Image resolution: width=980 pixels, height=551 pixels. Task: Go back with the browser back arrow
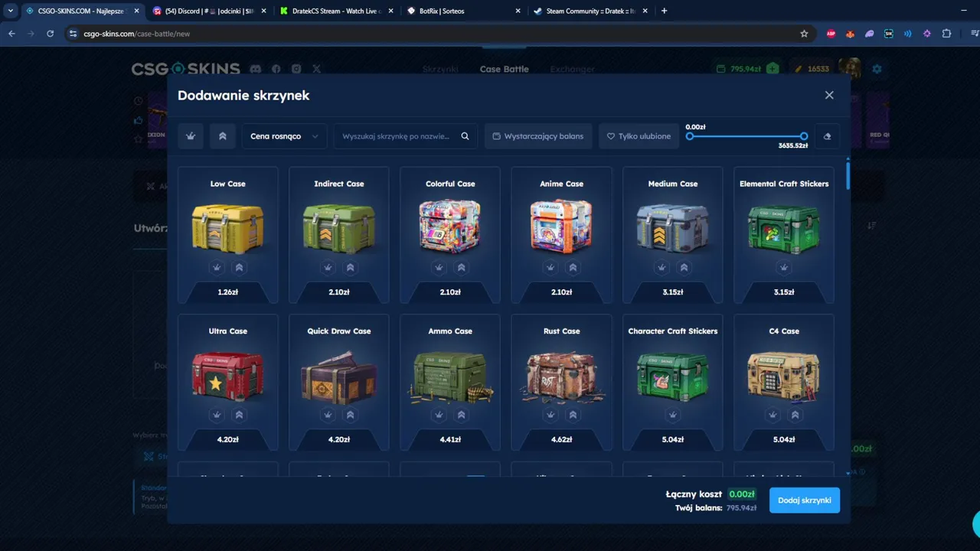[x=11, y=34]
